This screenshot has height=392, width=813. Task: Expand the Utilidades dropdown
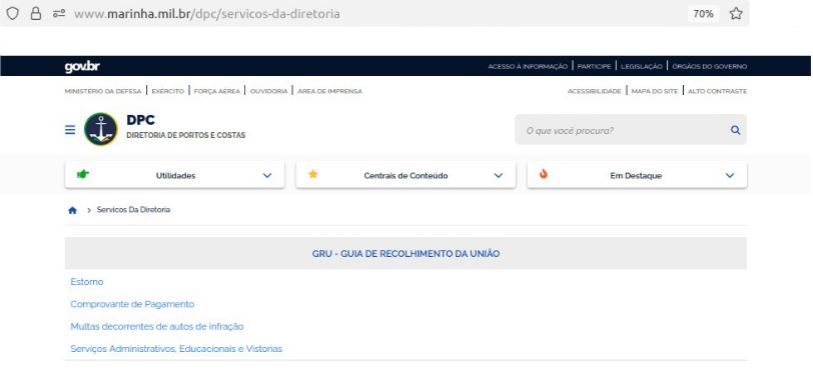(175, 175)
